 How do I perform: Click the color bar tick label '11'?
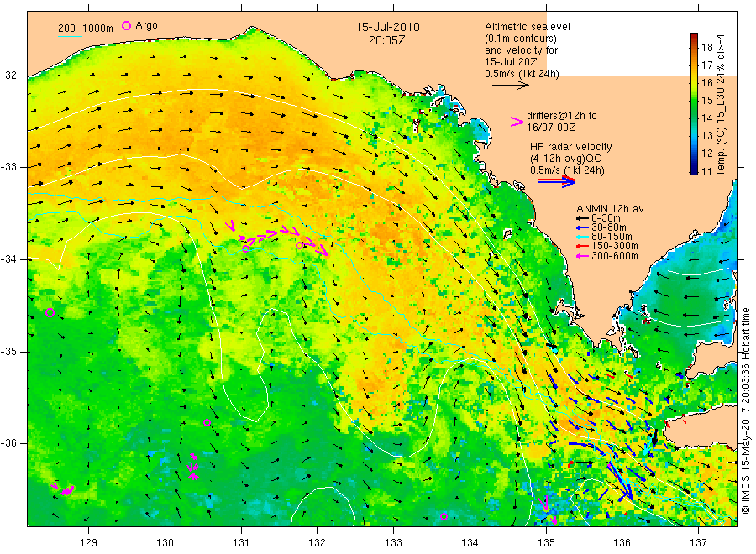point(706,171)
